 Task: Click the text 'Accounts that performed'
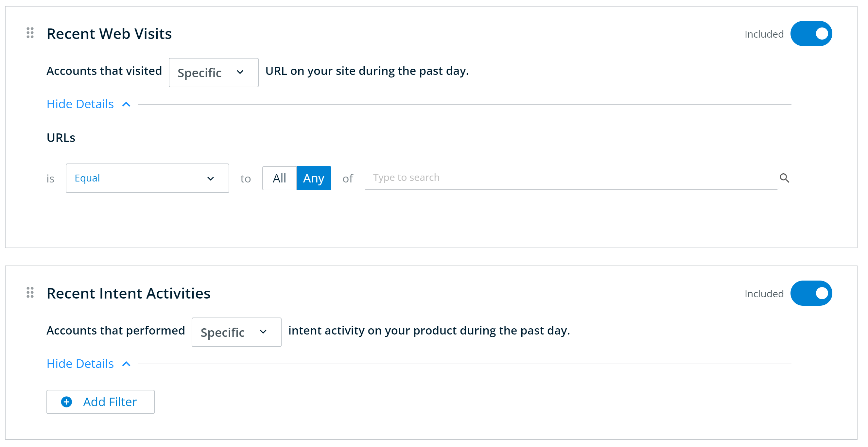(115, 331)
